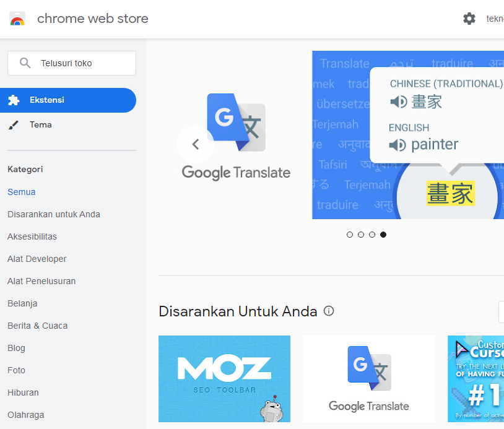Select the first carousel dot
Screen dimensions: 504x429
click(x=350, y=235)
